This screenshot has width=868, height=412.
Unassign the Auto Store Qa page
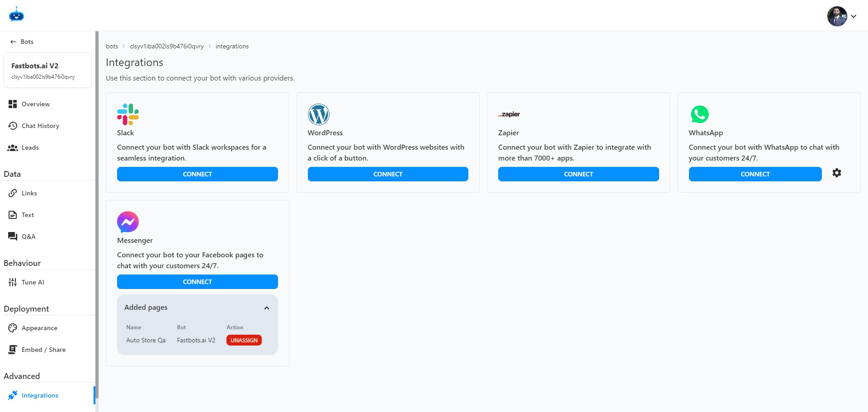tap(244, 340)
